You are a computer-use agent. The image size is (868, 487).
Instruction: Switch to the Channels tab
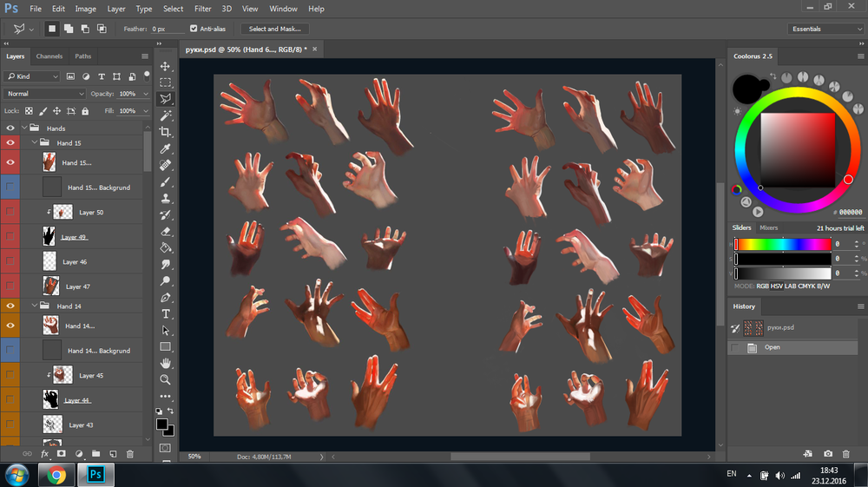[49, 56]
